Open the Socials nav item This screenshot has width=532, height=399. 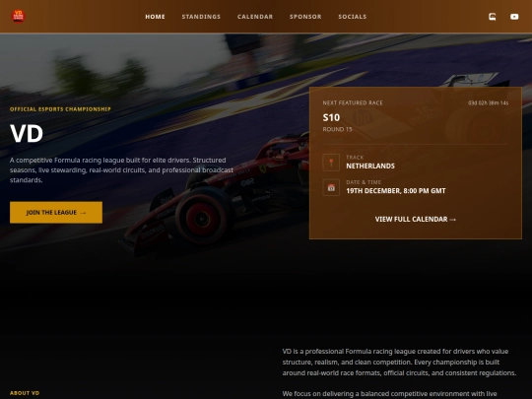(352, 17)
